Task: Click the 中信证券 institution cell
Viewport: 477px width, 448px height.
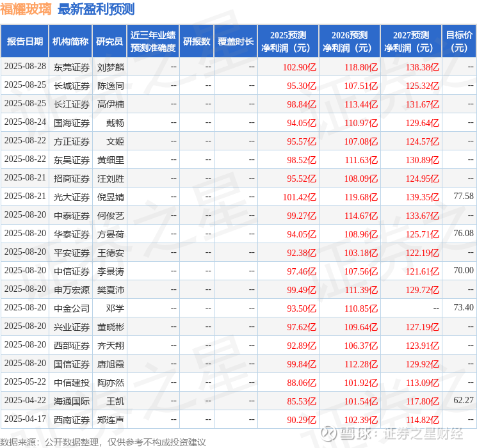Action: click(x=72, y=271)
